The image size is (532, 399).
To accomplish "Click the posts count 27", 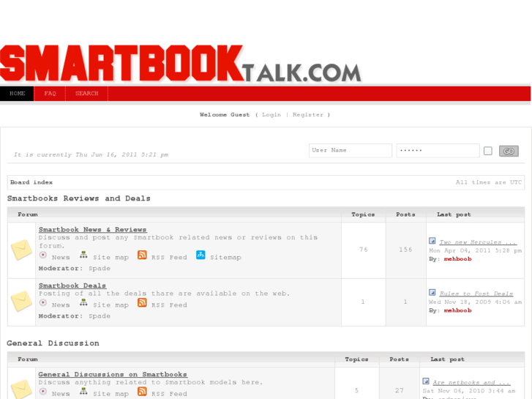I will click(399, 390).
